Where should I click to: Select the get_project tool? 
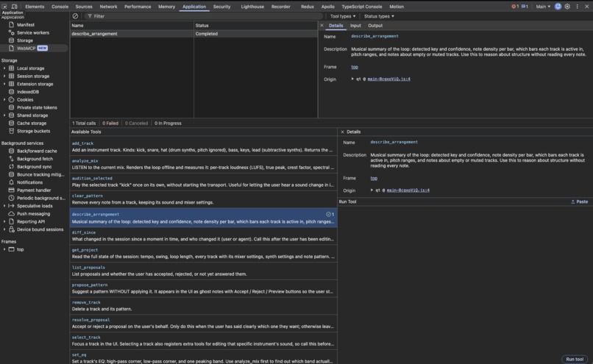[x=204, y=253]
